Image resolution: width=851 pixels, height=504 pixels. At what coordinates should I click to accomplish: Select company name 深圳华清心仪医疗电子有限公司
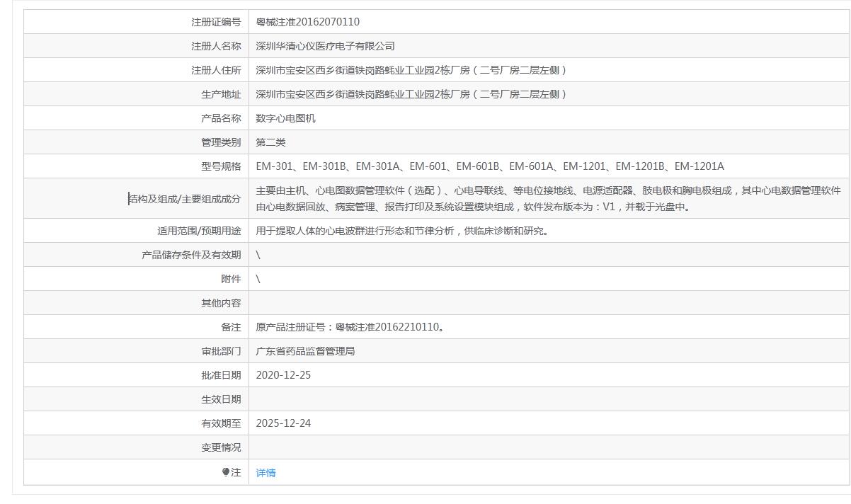325,46
